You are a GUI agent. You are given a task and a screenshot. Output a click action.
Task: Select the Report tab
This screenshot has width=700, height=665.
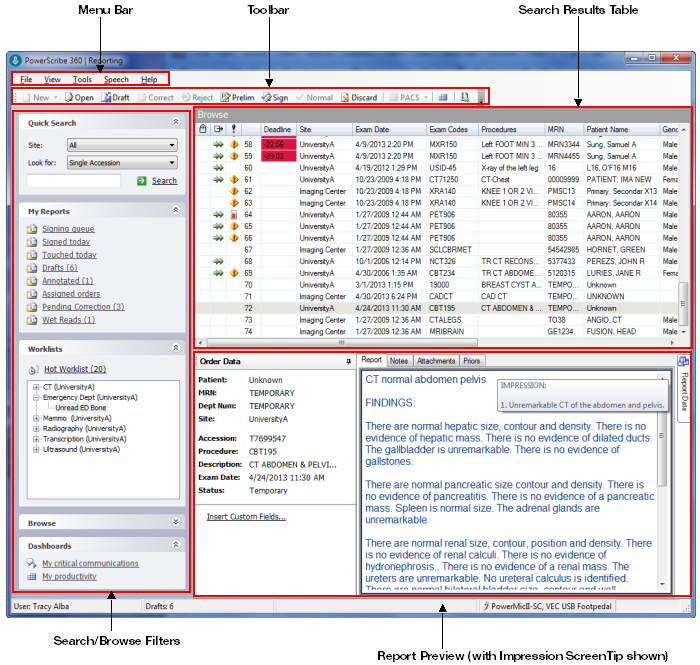(371, 360)
